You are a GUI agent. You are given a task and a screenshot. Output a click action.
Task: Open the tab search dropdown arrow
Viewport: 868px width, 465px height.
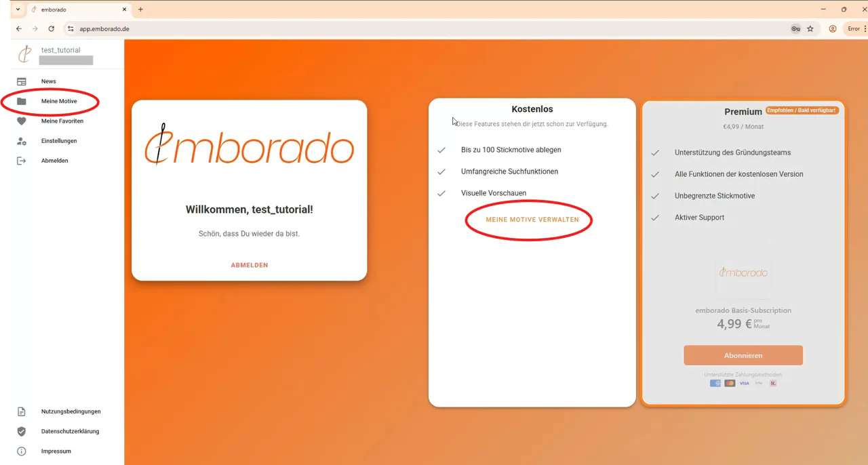tap(18, 9)
